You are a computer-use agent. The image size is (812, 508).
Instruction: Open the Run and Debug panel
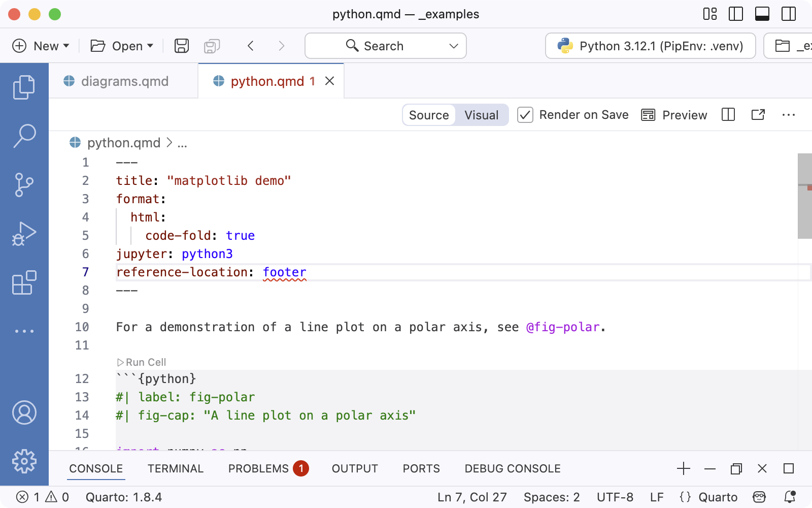[x=24, y=233]
